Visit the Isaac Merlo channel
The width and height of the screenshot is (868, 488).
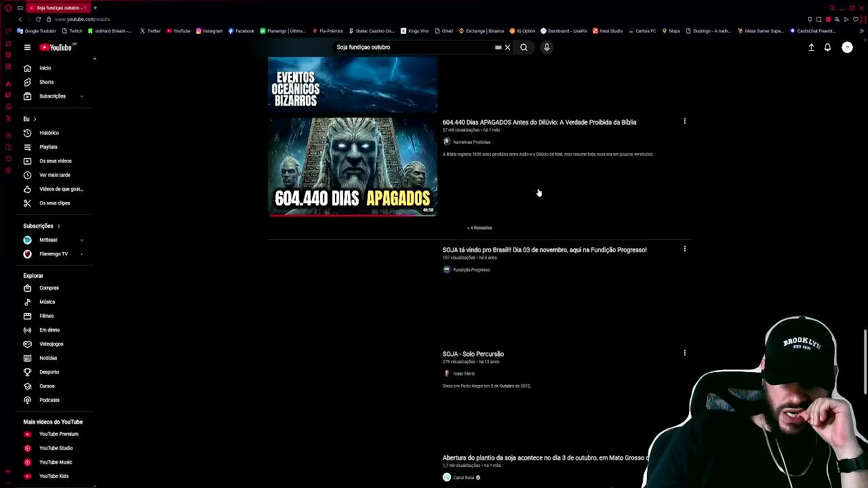pos(464,373)
